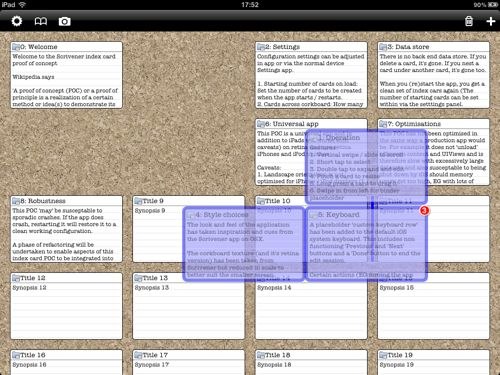
Task: Tap 'Synopsis 19' text on card
Action: (x=396, y=364)
